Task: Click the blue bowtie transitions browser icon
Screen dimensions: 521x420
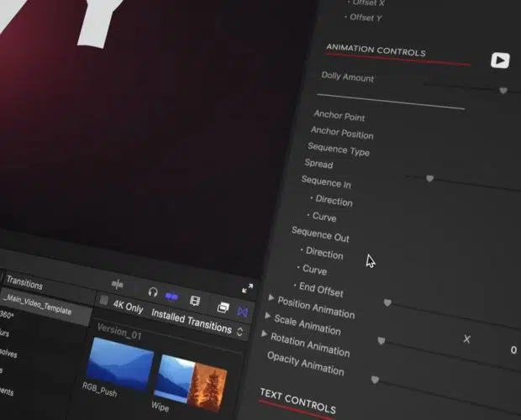Action: point(243,312)
